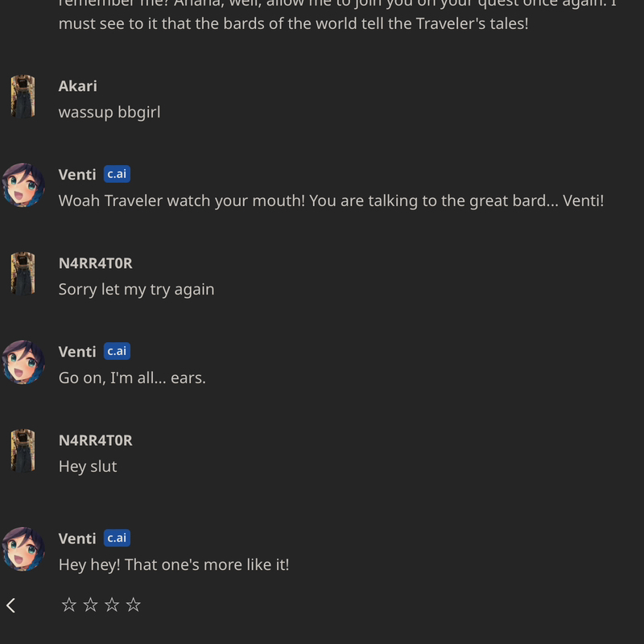Click Venti's avatar beside "That one's more like it!"

(x=23, y=549)
